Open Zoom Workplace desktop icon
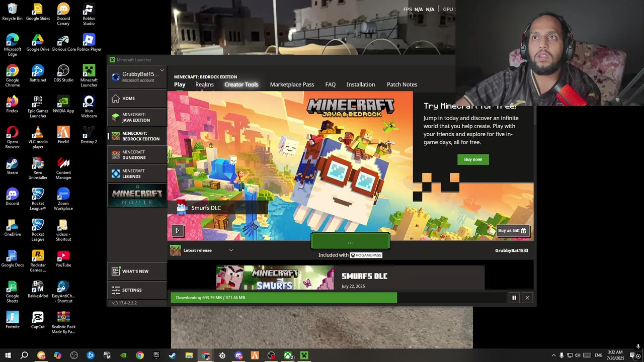Screen dimensions: 644x362 click(63, 199)
